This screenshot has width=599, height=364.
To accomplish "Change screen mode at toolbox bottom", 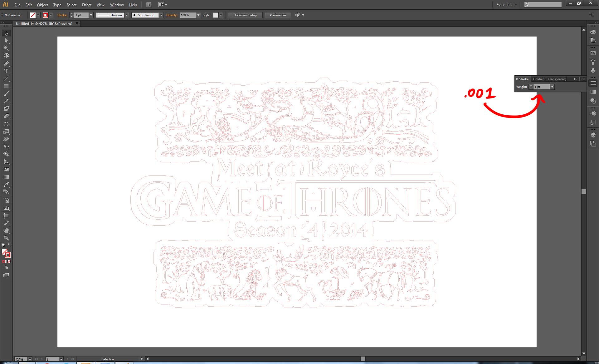I will [x=6, y=275].
